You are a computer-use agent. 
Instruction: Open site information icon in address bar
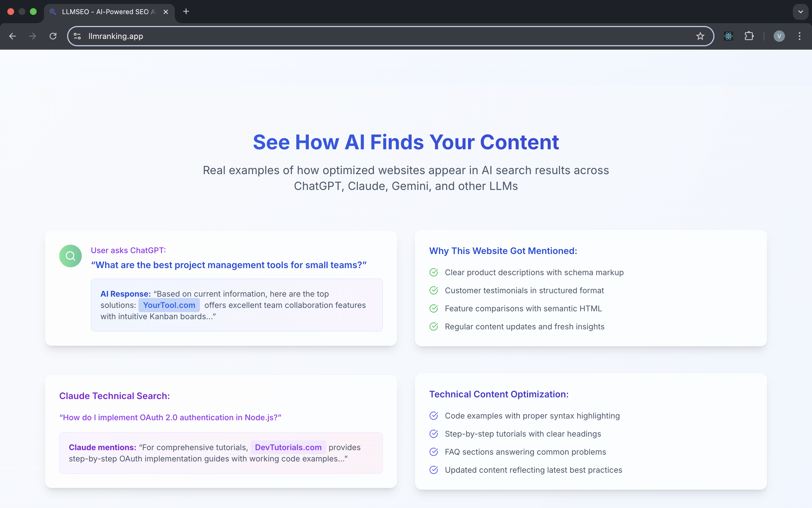pyautogui.click(x=78, y=36)
